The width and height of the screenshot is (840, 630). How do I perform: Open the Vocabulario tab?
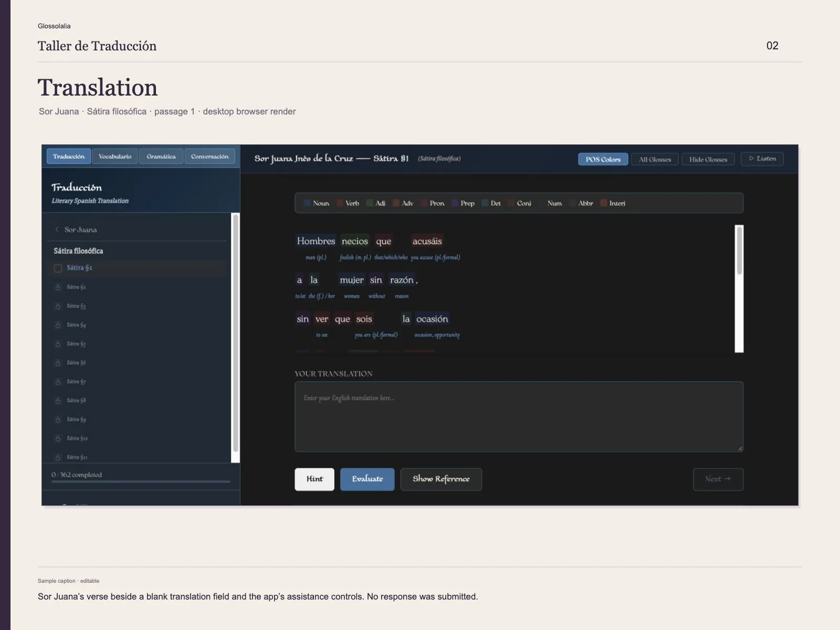(115, 156)
